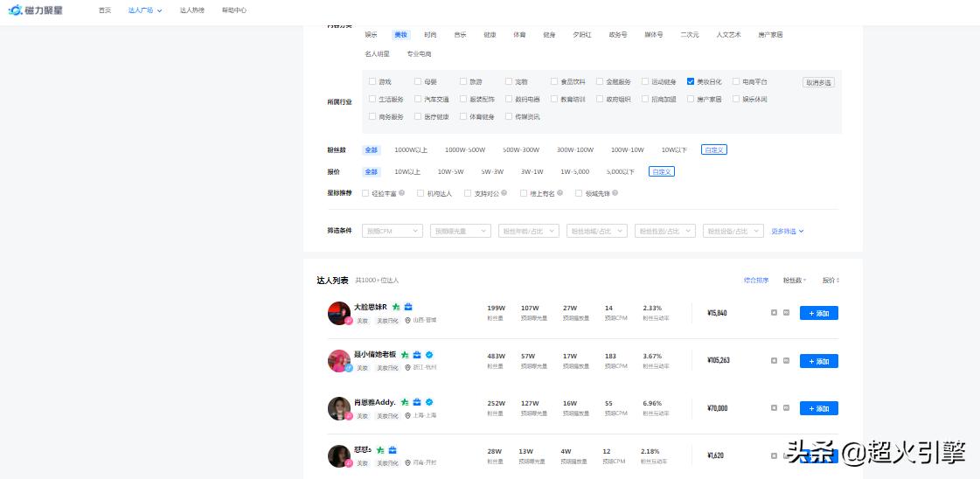The width and height of the screenshot is (980, 479).
Task: Open the 预期CPM filter dropdown
Action: [393, 231]
